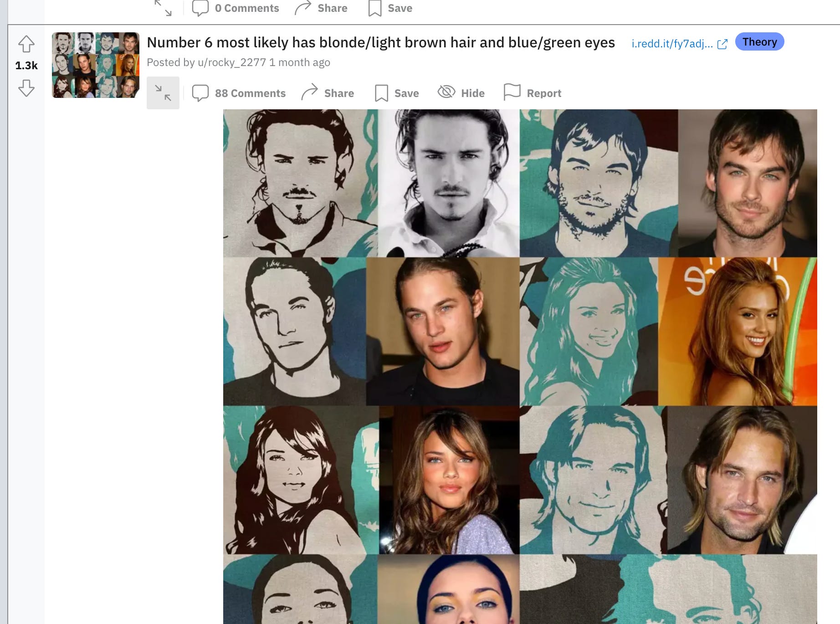
Task: Click the Theory flair tag
Action: 759,42
